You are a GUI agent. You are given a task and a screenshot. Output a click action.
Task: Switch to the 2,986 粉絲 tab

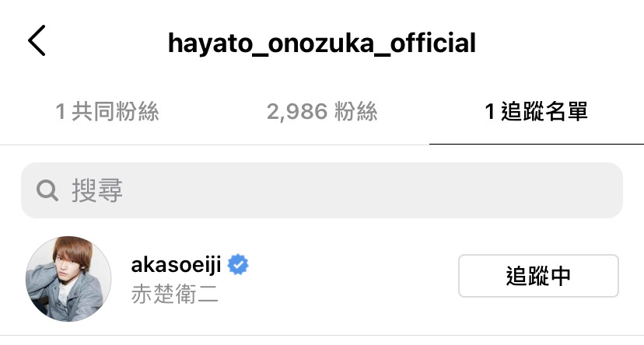click(322, 112)
